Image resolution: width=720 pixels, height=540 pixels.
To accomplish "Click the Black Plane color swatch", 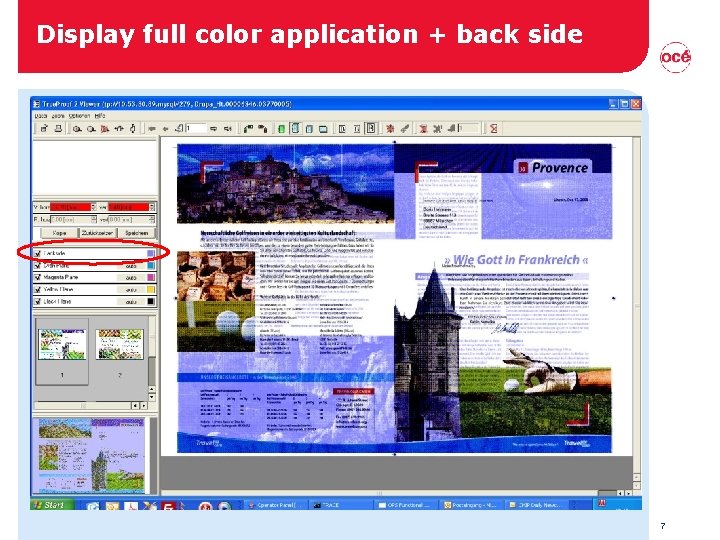I will 151,302.
